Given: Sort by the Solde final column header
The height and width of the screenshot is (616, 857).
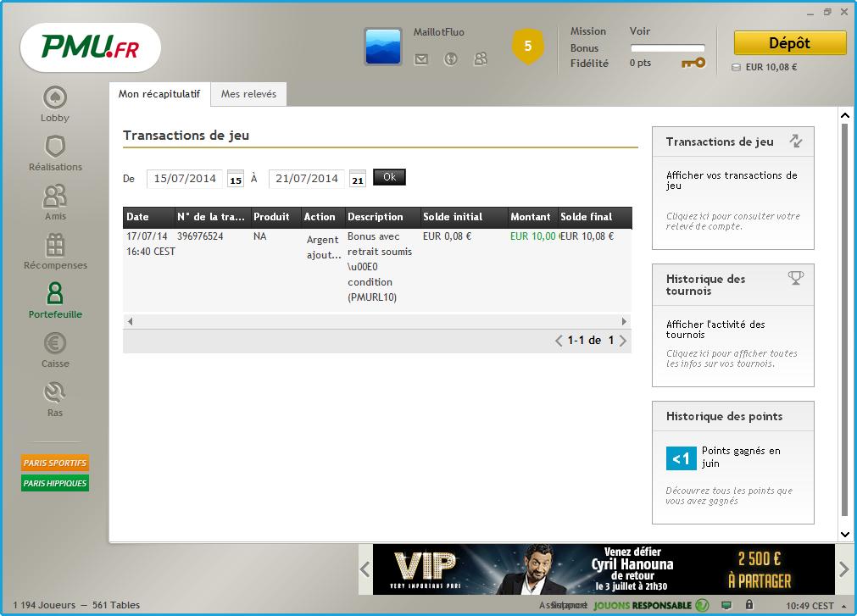Looking at the screenshot, I should pyautogui.click(x=595, y=217).
